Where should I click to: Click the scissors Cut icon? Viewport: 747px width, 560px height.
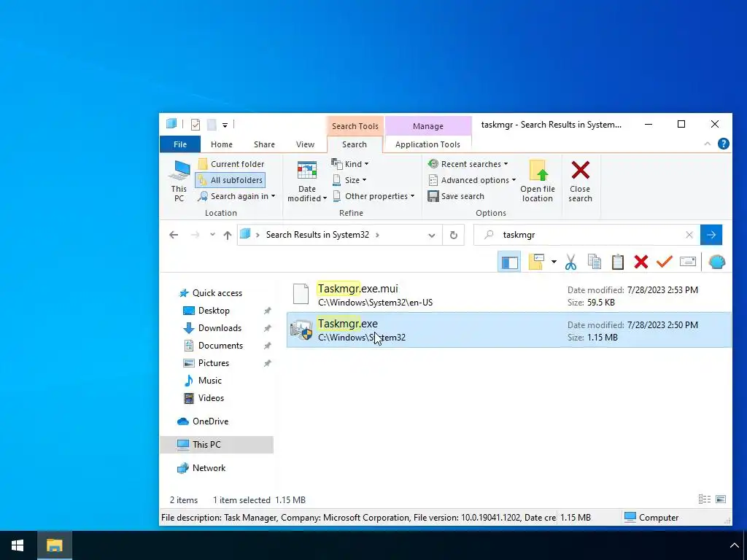(x=570, y=262)
